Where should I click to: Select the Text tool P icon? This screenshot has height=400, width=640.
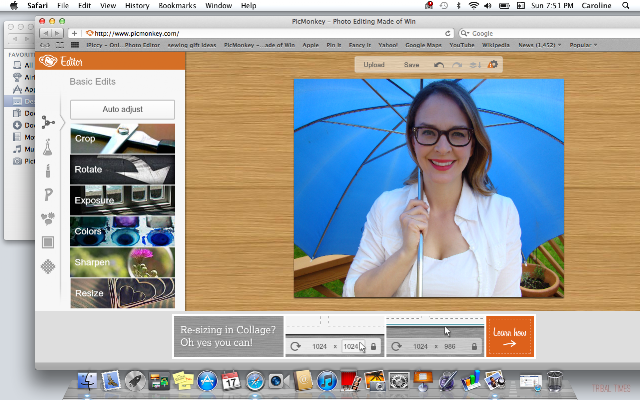pyautogui.click(x=48, y=194)
